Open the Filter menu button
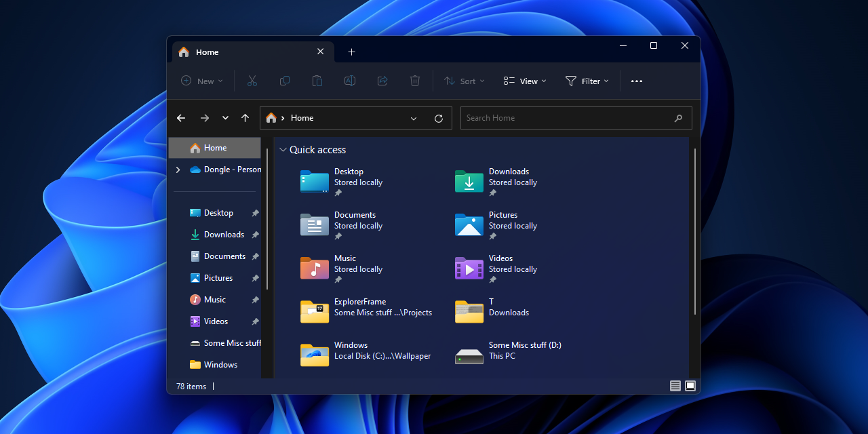The height and width of the screenshot is (434, 868). 587,81
